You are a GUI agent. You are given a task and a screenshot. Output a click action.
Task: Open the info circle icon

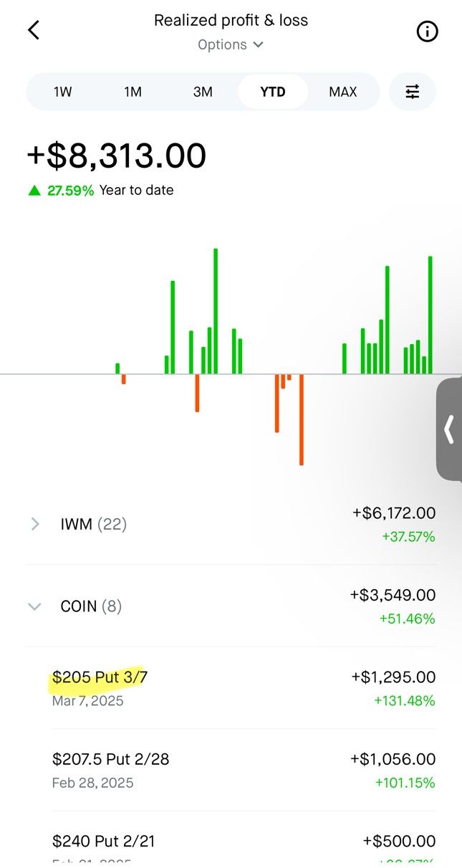point(427,32)
